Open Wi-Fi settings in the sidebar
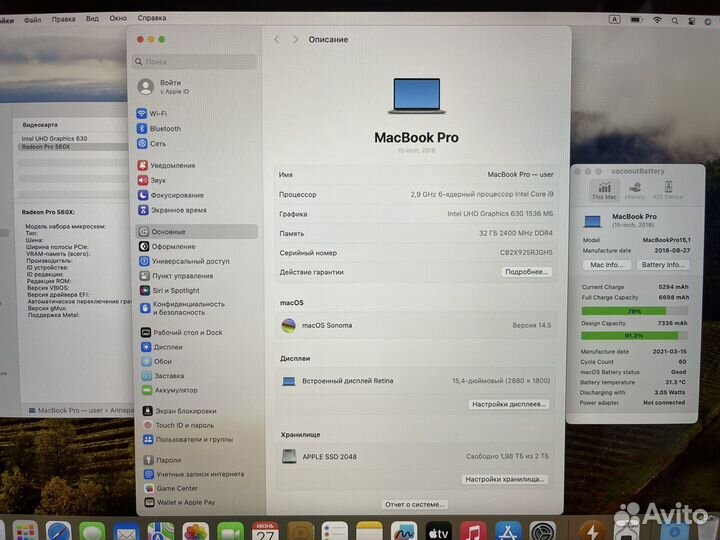 coord(152,113)
